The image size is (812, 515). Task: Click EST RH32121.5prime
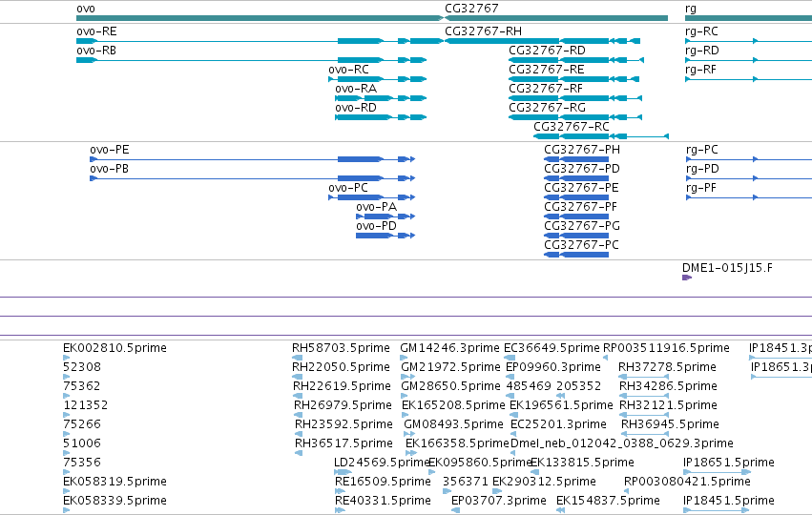tap(668, 405)
